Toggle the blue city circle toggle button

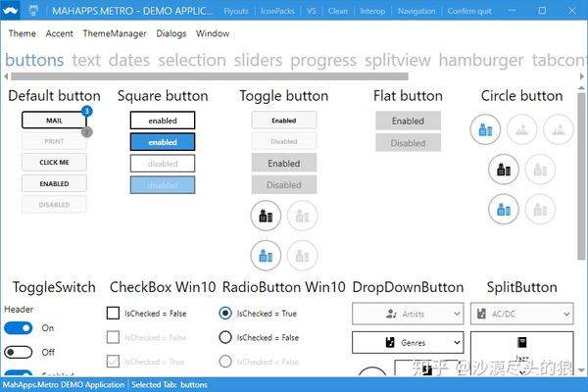coord(266,256)
